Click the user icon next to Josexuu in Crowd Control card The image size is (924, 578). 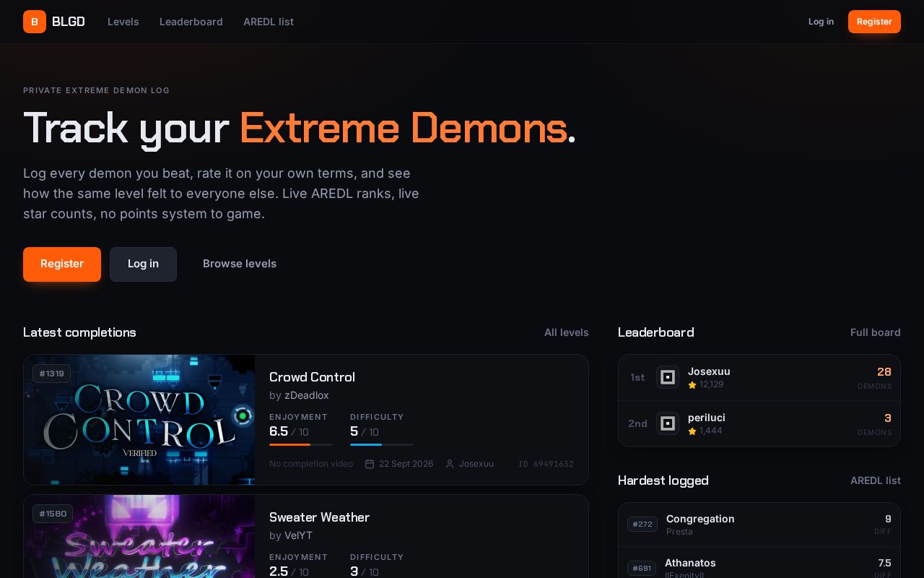click(x=450, y=464)
